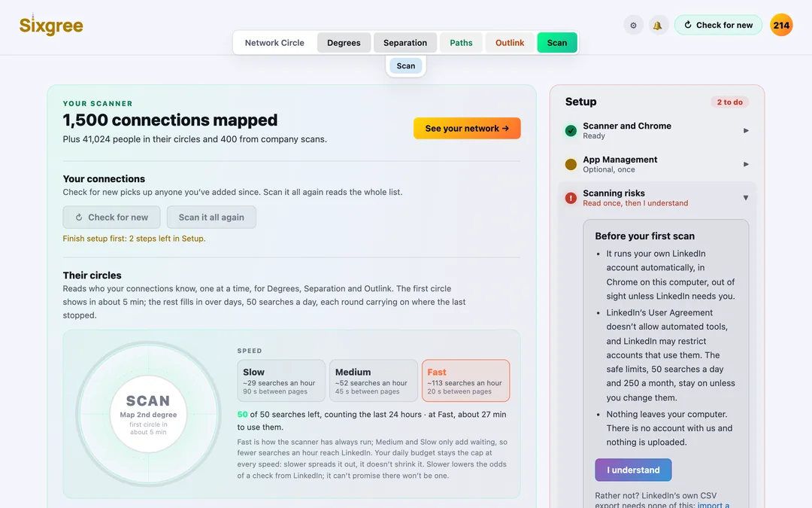The width and height of the screenshot is (812, 508).
Task: Click the 1,500 connections mapped heading
Action: (170, 120)
